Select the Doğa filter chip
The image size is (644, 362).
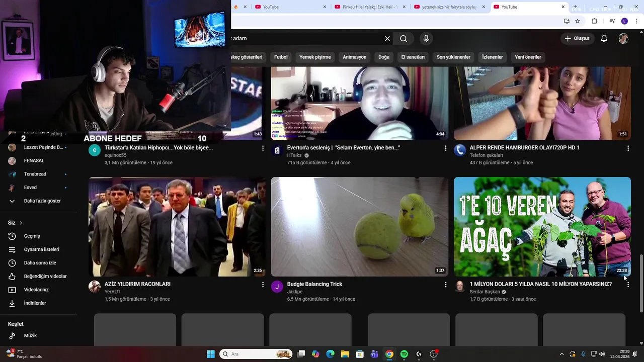click(384, 57)
